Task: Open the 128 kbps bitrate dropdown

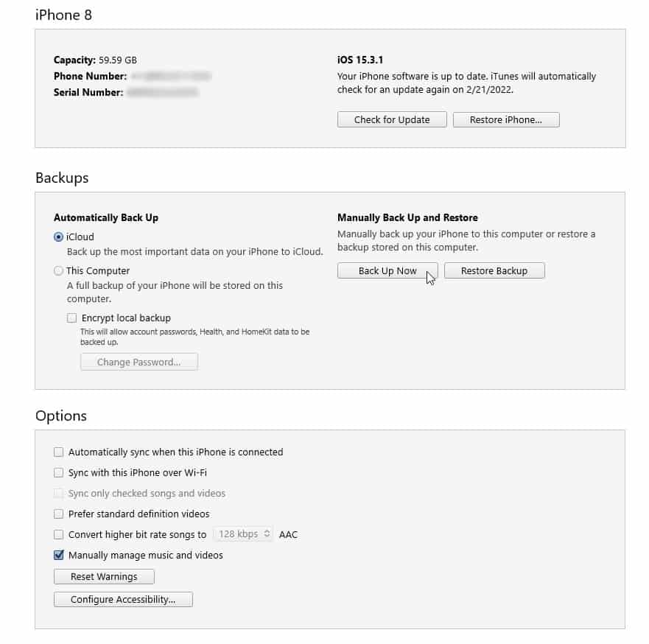Action: click(243, 534)
